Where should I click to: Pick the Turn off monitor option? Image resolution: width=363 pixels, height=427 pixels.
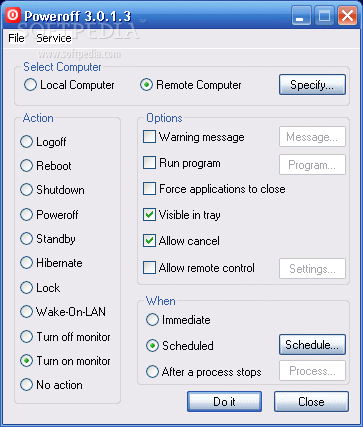point(65,337)
